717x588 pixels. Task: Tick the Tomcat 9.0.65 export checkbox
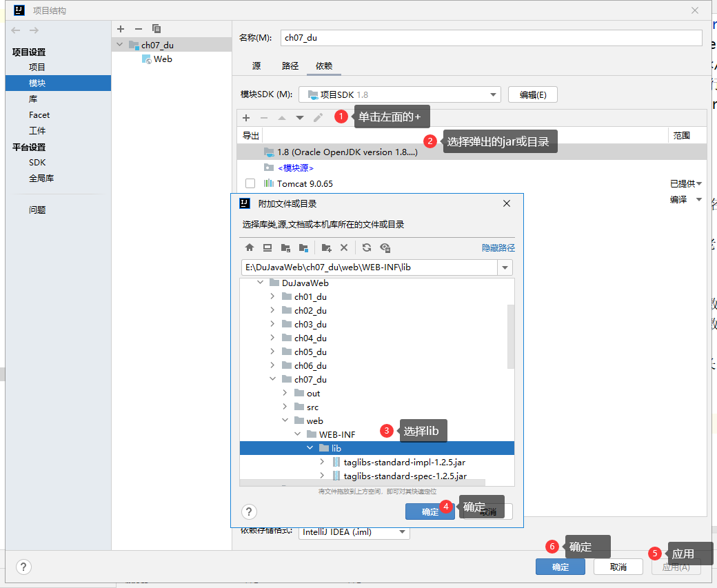click(x=250, y=183)
